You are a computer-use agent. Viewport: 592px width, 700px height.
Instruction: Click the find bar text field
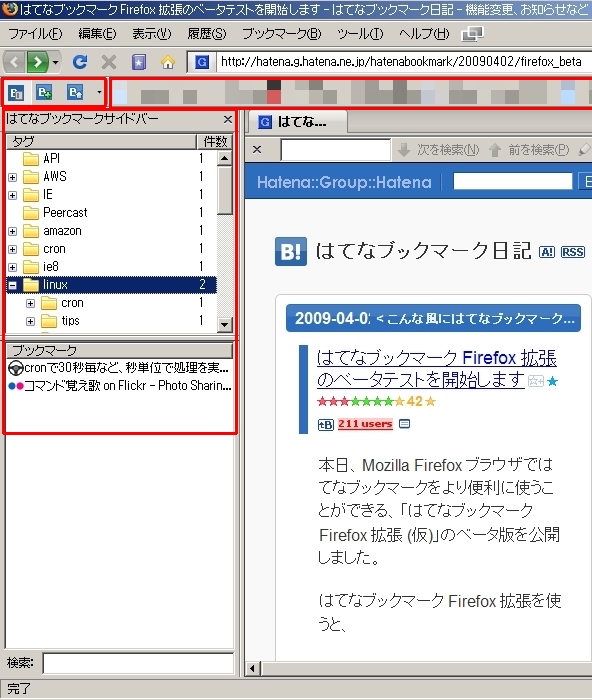pyautogui.click(x=335, y=150)
